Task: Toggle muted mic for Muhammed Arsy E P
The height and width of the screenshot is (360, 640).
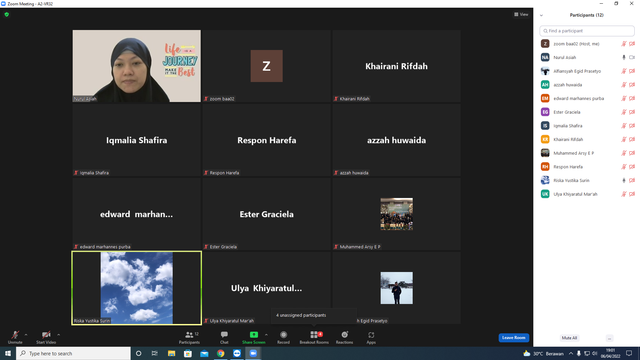Action: click(624, 153)
